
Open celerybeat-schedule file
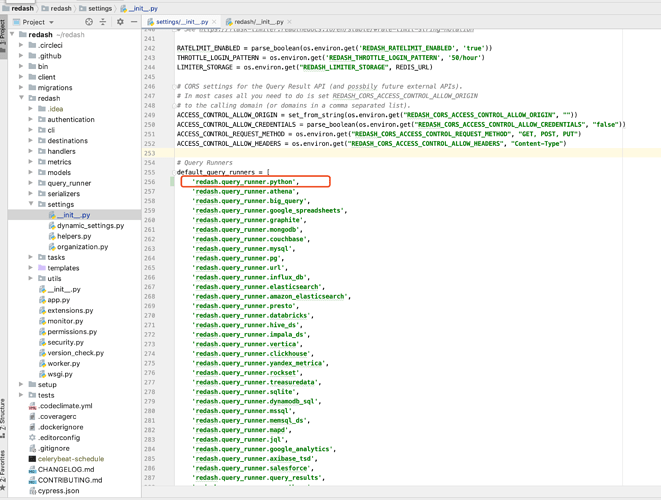pyautogui.click(x=71, y=459)
